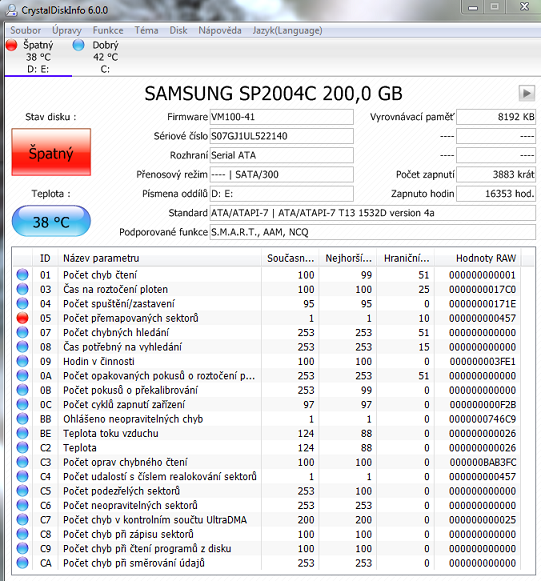Click blue status icon of row 04
The image size is (541, 581).
click(23, 303)
